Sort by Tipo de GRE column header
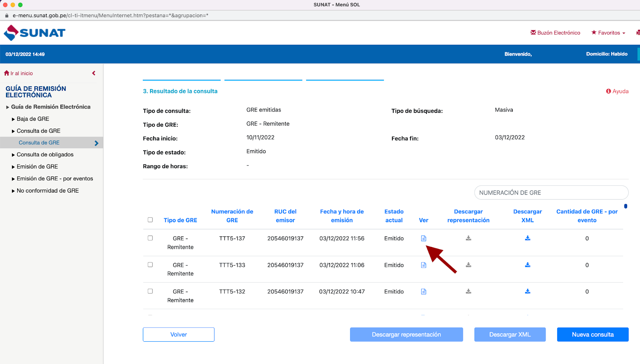 [180, 220]
